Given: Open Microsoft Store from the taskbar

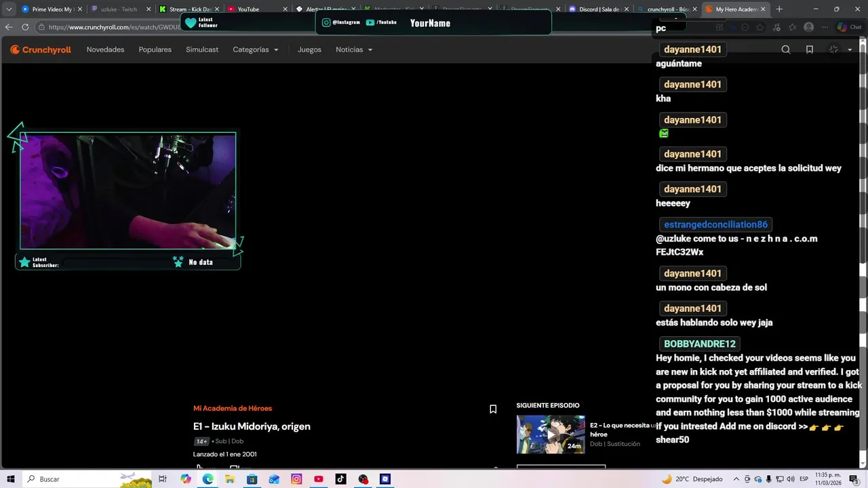Looking at the screenshot, I should [x=252, y=479].
